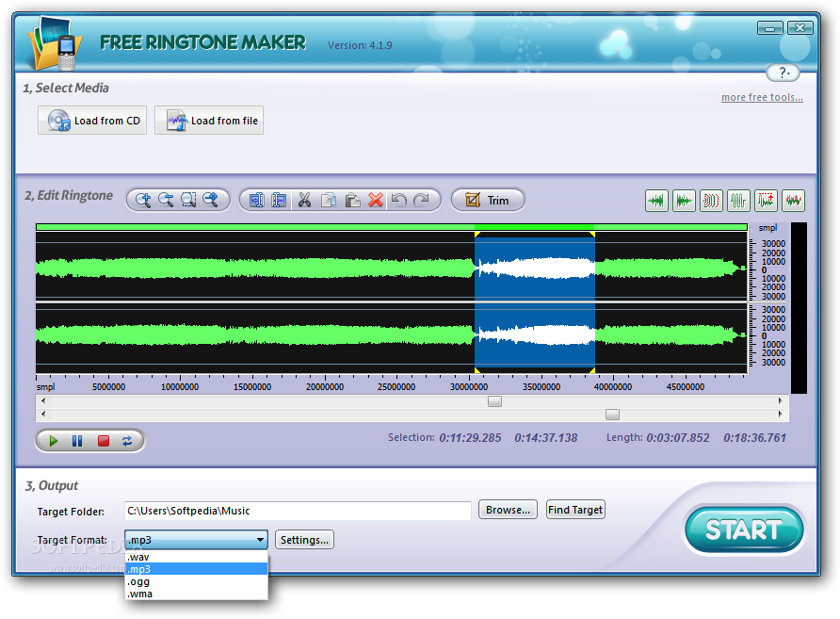Click the zoom in magnifier icon
This screenshot has height=619, width=840.
pos(143,201)
